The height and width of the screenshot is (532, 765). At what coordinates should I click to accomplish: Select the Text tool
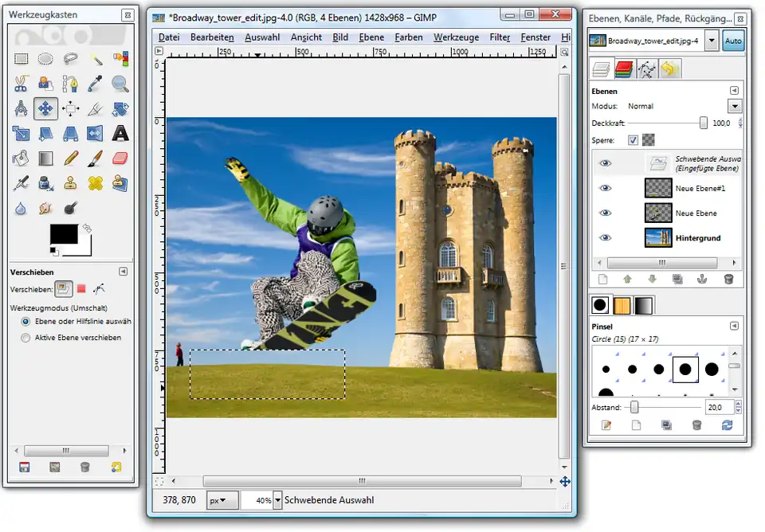point(120,133)
